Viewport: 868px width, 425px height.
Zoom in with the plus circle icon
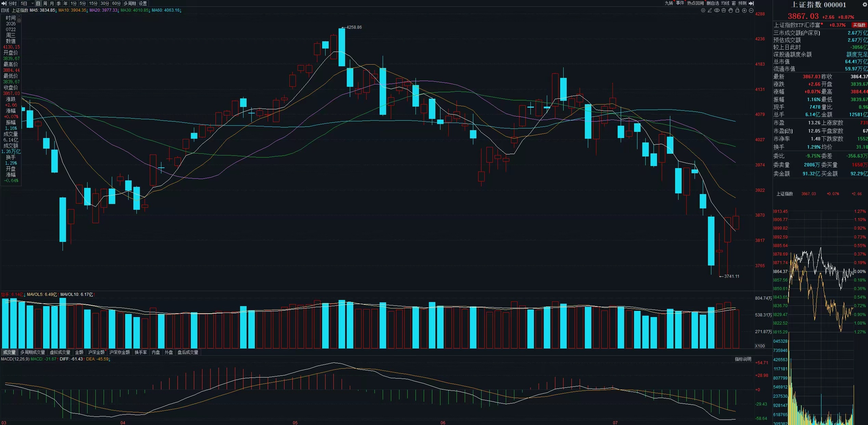pos(744,10)
